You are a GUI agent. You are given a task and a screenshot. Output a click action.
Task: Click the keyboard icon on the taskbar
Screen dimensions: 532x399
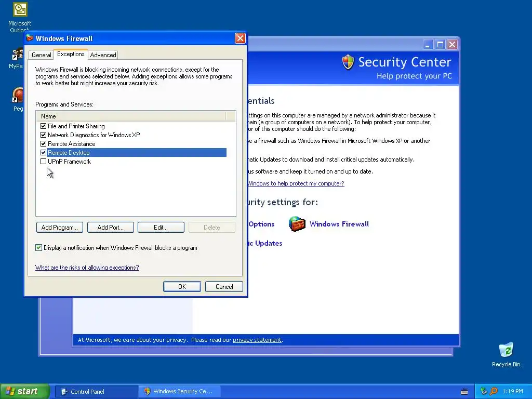(464, 392)
